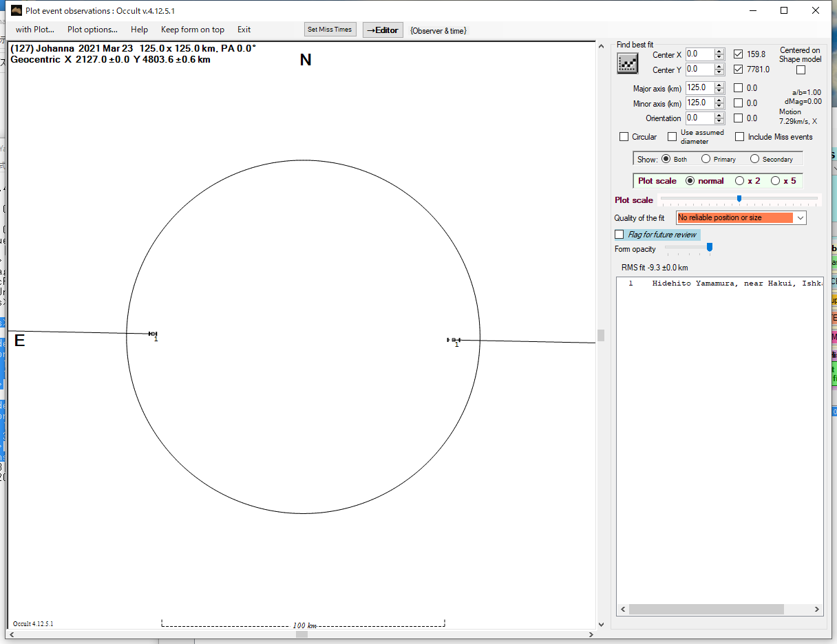Screen dimensions: 837x644
Task: Increase Center X with spinner up arrow
Action: [x=719, y=52]
